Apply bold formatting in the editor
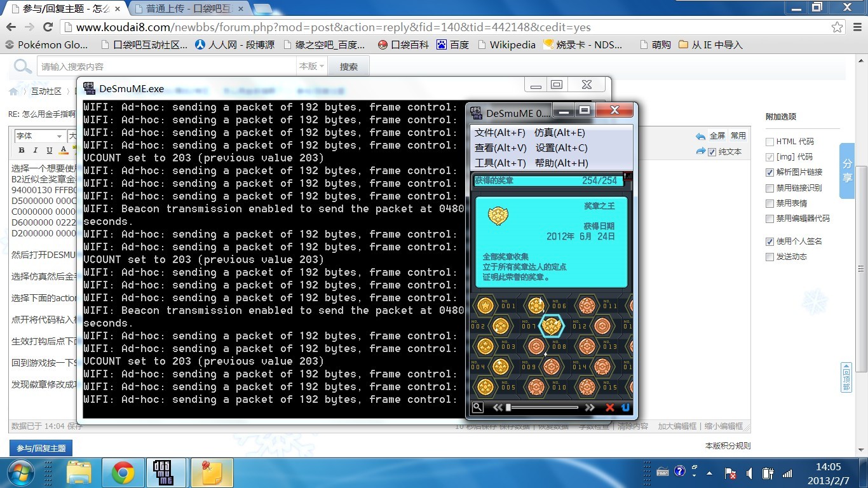 (x=21, y=151)
